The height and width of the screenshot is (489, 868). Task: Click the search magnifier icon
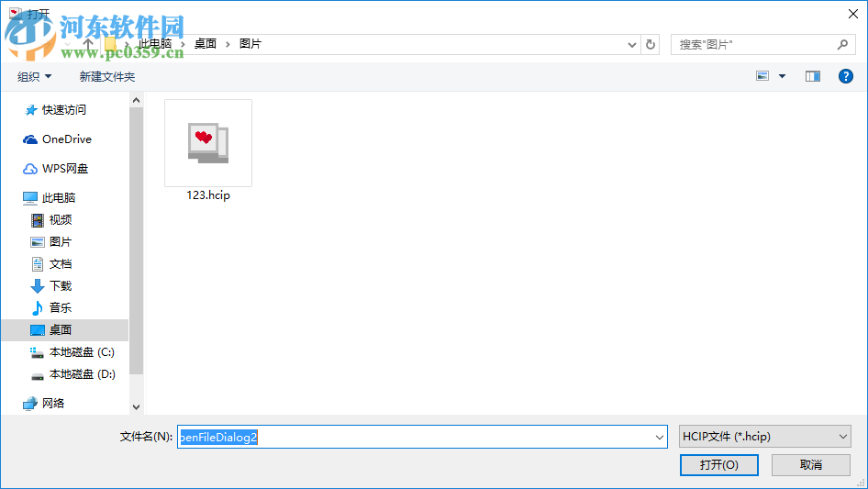[x=842, y=44]
